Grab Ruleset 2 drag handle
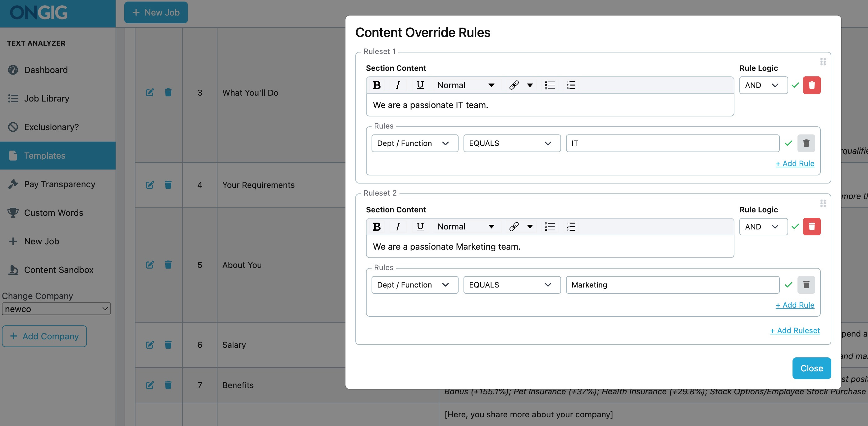868x426 pixels. pyautogui.click(x=823, y=203)
